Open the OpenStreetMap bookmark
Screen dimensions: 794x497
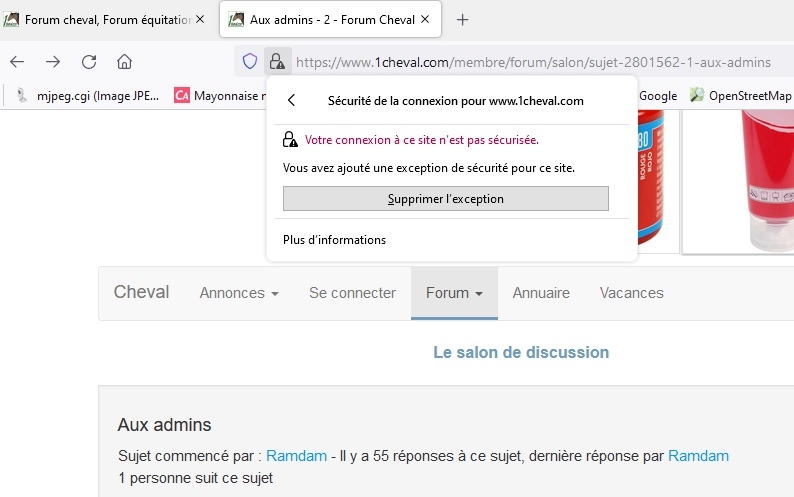pos(740,96)
